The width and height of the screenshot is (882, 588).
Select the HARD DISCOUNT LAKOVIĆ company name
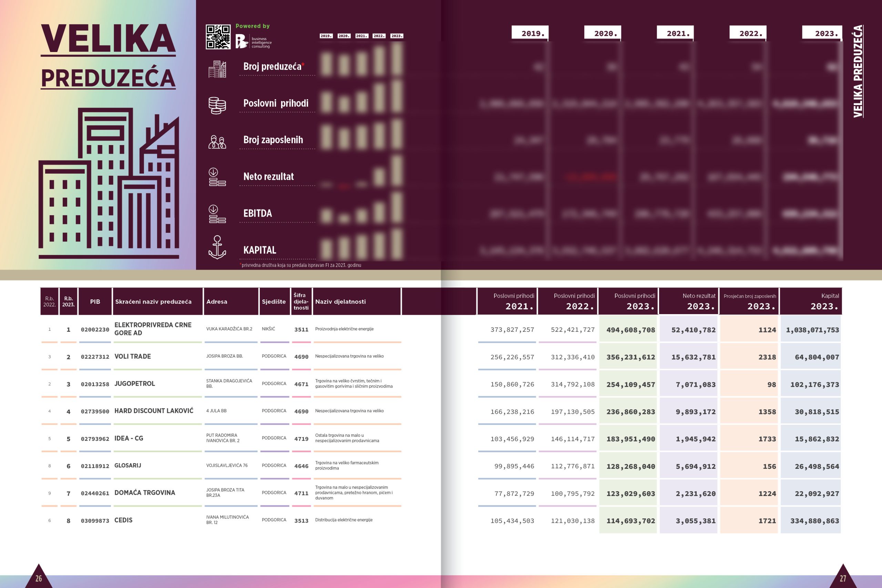[x=154, y=411]
